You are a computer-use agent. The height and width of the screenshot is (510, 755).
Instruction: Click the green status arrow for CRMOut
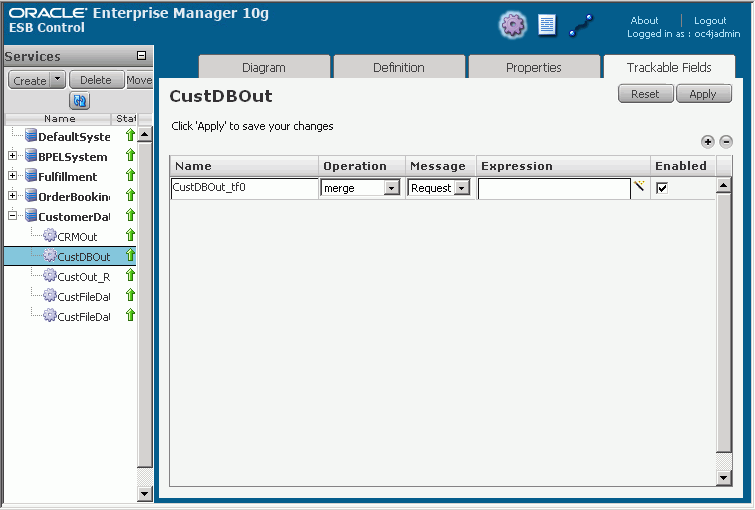(x=130, y=235)
